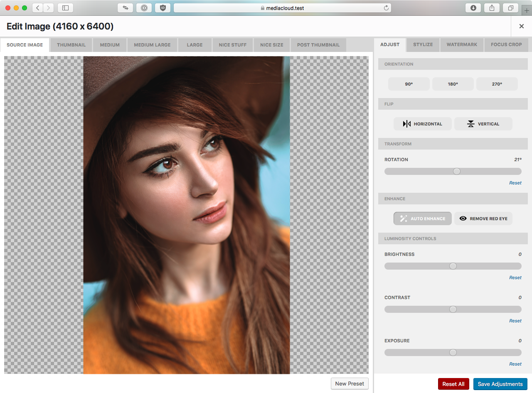Show all tabs overview
Viewport: 532px width, 393px height.
pos(510,8)
